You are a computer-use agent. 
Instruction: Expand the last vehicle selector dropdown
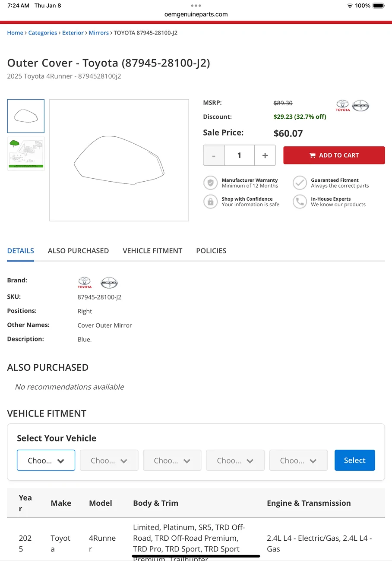(x=298, y=460)
